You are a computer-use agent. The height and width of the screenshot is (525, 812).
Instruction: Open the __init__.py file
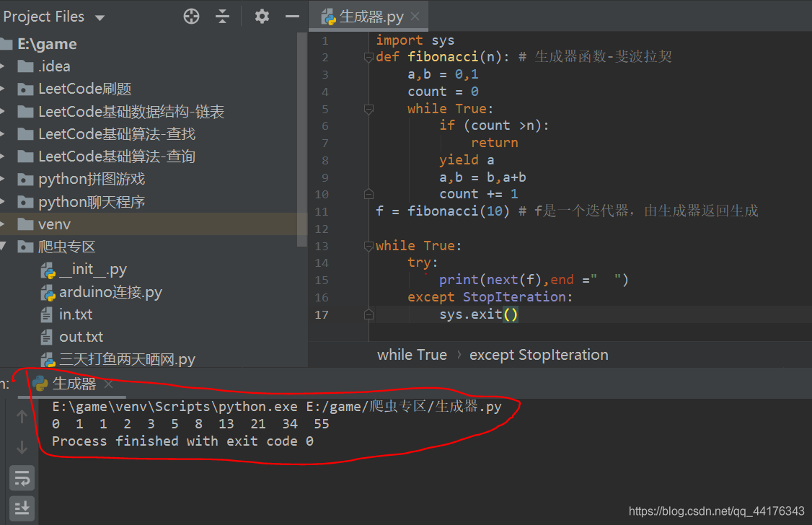point(93,269)
